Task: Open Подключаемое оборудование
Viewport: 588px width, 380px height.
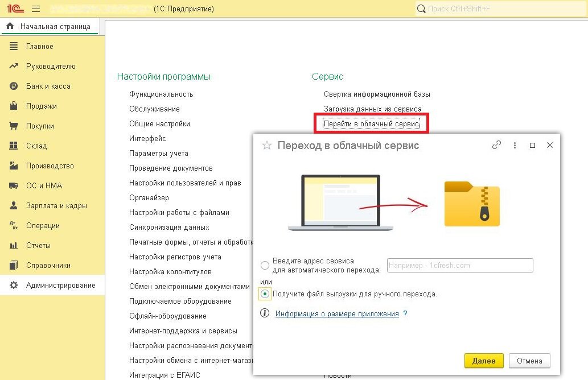Action: (180, 301)
